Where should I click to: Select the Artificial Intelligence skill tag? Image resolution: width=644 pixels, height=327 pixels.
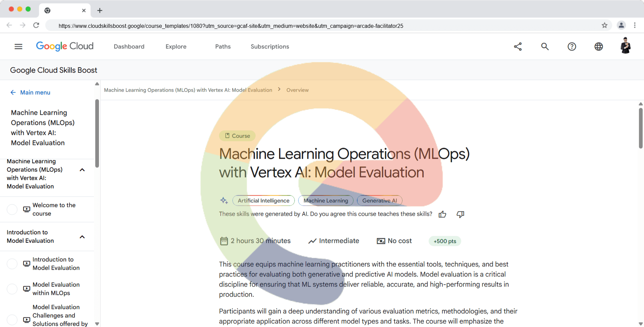coord(264,201)
